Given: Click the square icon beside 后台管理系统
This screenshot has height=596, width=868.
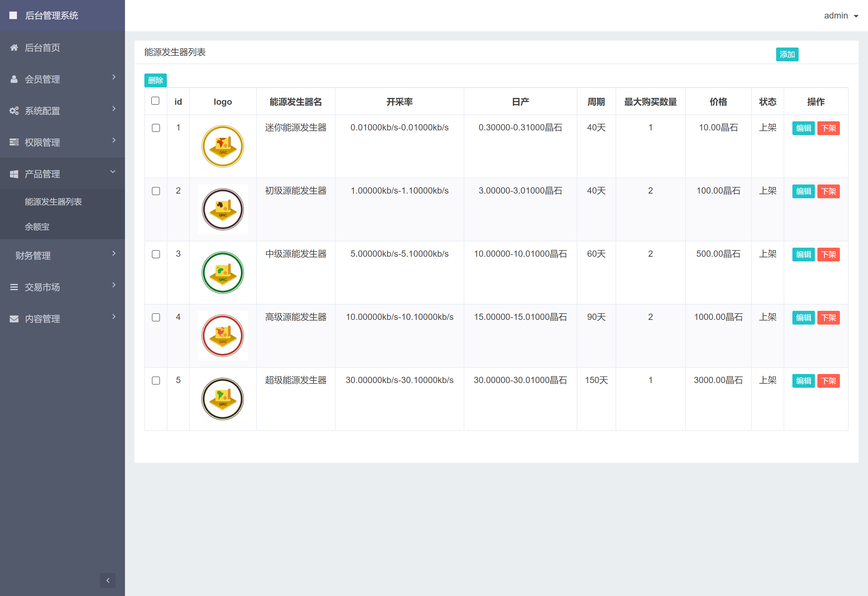Looking at the screenshot, I should pyautogui.click(x=13, y=15).
